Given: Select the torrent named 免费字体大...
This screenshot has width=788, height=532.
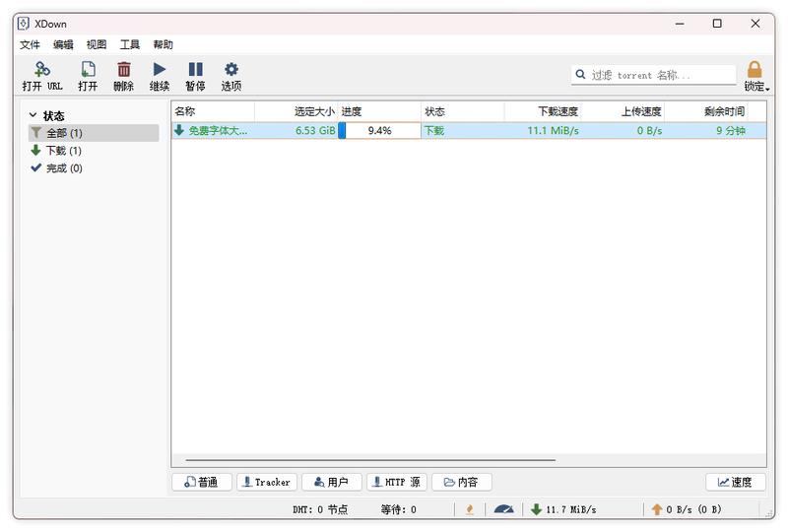Looking at the screenshot, I should pos(218,130).
